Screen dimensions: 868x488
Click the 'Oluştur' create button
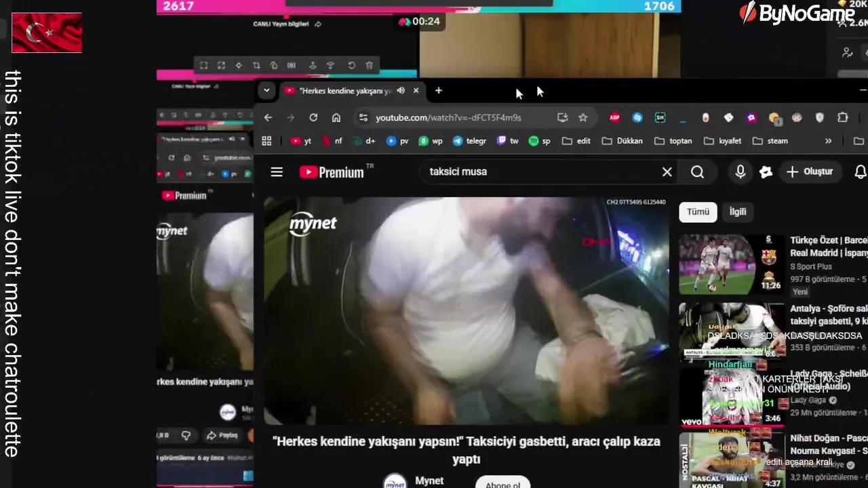click(809, 172)
